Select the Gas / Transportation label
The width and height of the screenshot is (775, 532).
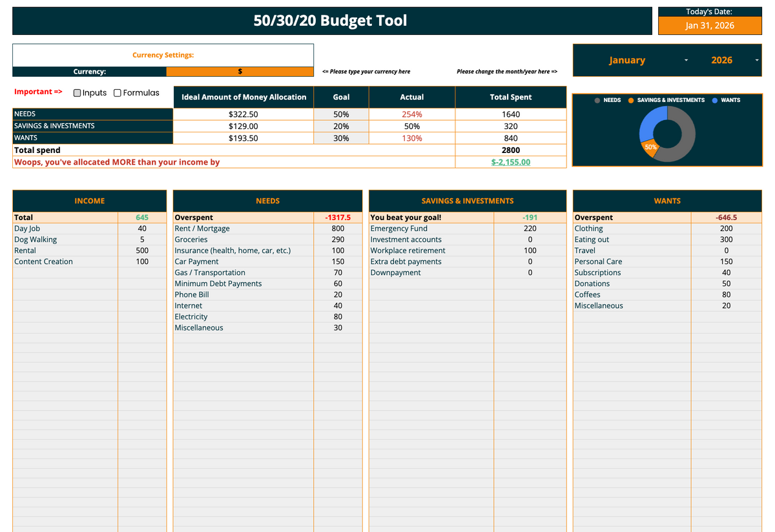[210, 272]
